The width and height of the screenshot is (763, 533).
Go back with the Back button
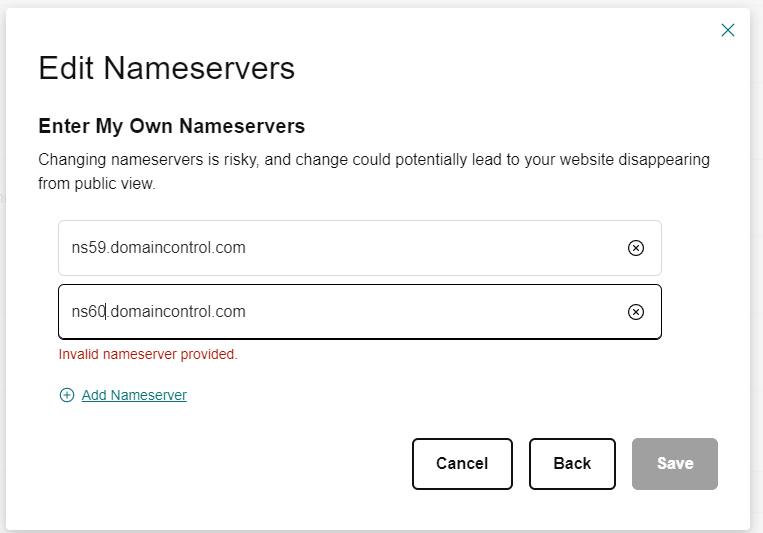(572, 463)
